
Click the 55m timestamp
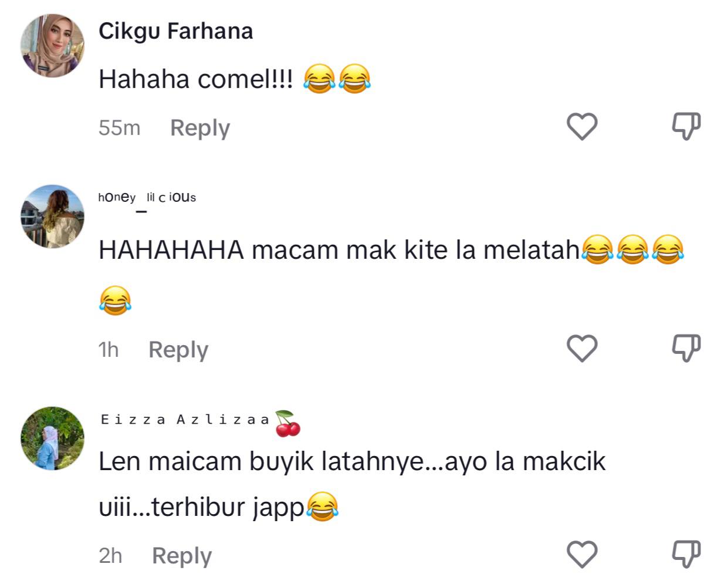(119, 128)
